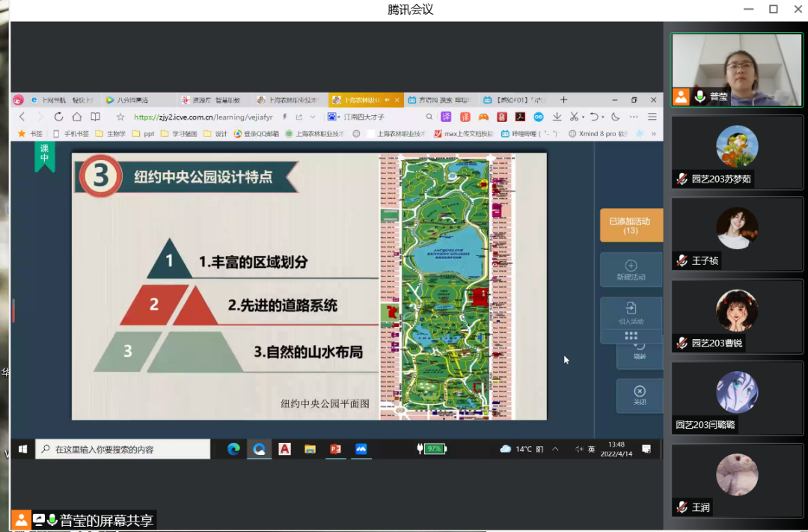The height and width of the screenshot is (532, 808).
Task: Click the Windows taskbar search box
Action: click(123, 449)
